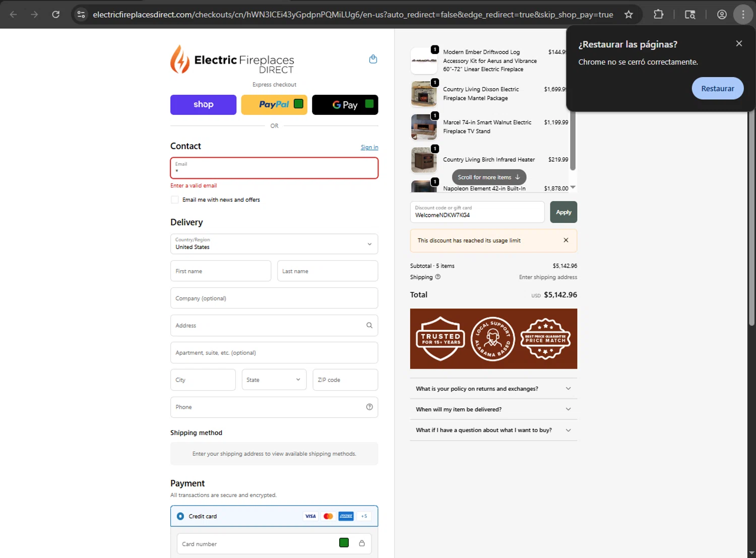Image resolution: width=756 pixels, height=558 pixels.
Task: Open the Chrome profile icon
Action: (x=722, y=15)
